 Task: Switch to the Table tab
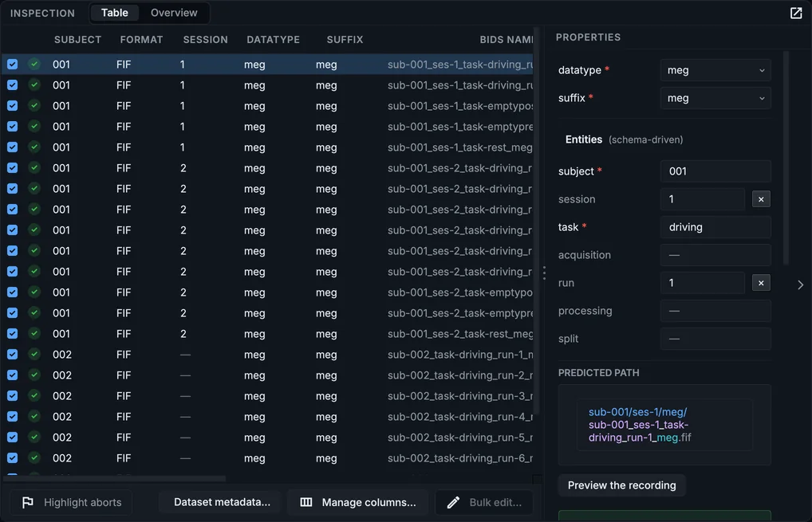[114, 13]
